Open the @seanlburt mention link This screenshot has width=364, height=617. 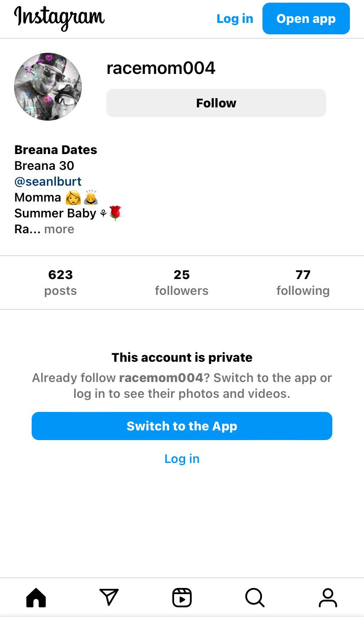click(x=48, y=181)
